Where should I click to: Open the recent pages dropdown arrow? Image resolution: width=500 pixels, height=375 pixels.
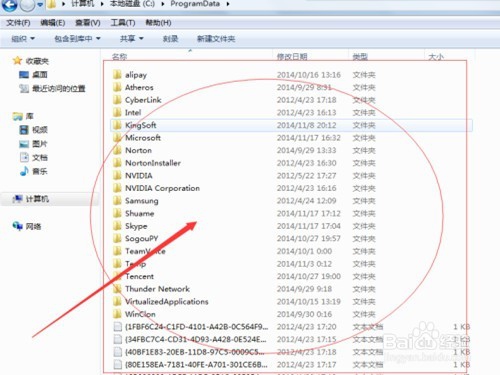point(40,5)
